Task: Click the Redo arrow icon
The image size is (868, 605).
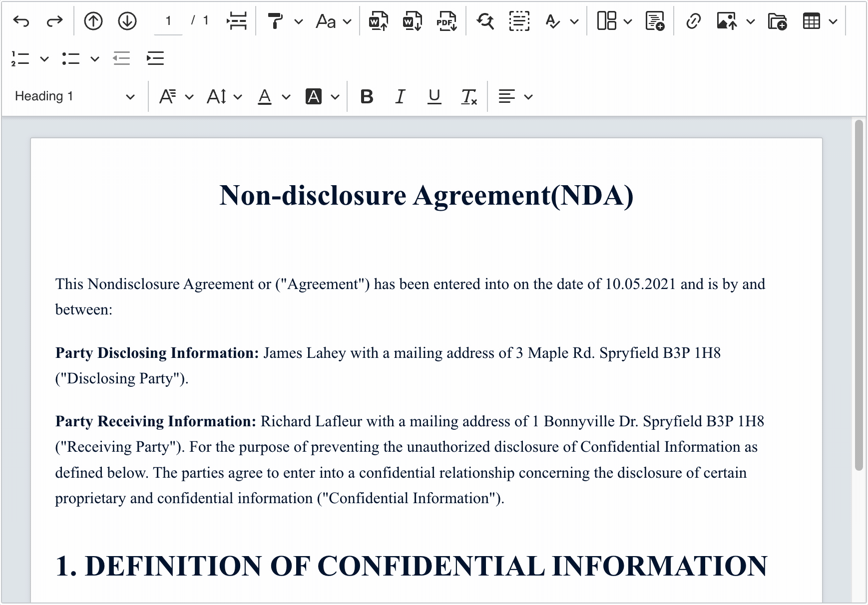Action: point(54,21)
